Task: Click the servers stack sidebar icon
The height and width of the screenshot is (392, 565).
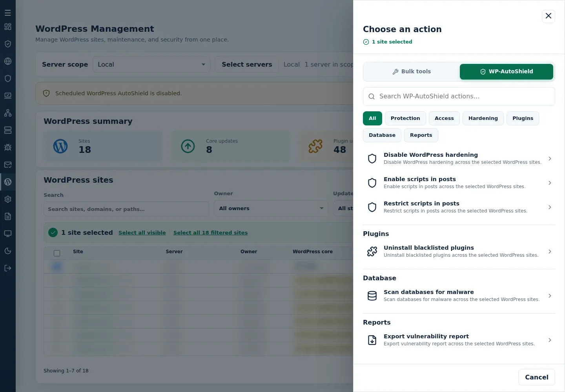Action: 8,130
